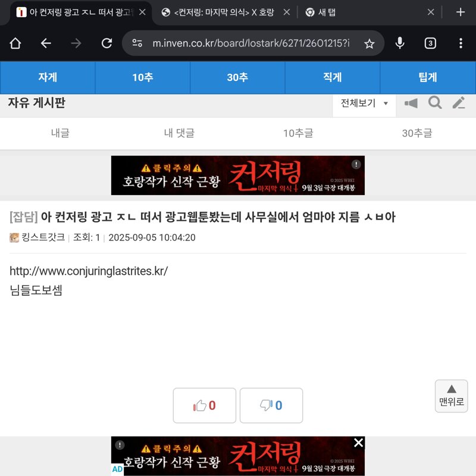Open site settings icon in address bar

coord(137,43)
